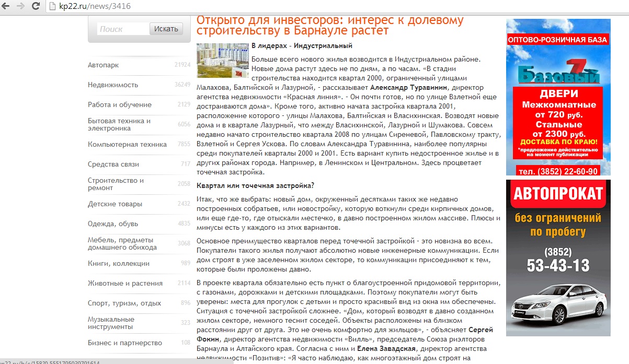The image size is (629, 364).
Task: Open the Одежда, обувь category
Action: [113, 224]
